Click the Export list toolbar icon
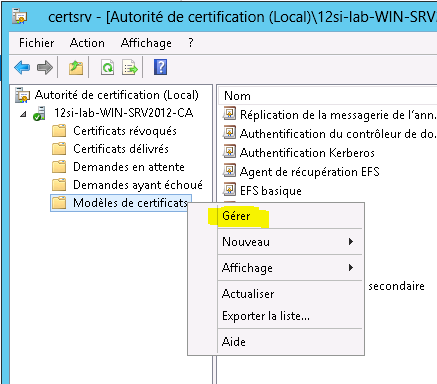The width and height of the screenshot is (437, 384). point(130,68)
